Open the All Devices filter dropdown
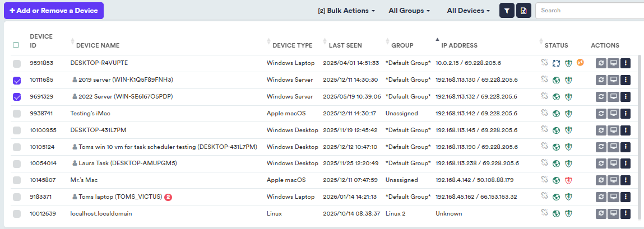Viewport: 644px width, 229px height. coord(468,11)
